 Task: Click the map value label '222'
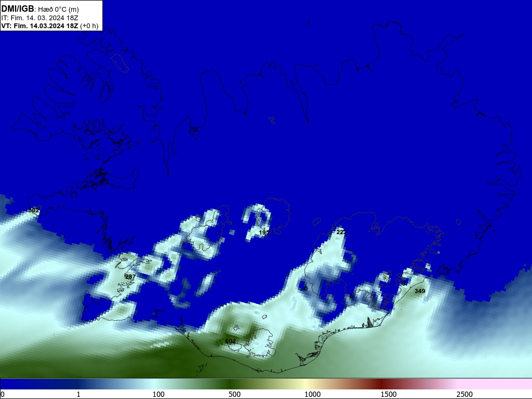point(342,232)
